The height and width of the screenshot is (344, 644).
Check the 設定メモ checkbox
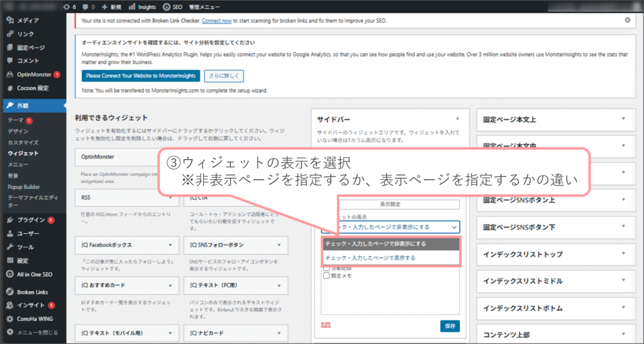pos(326,275)
